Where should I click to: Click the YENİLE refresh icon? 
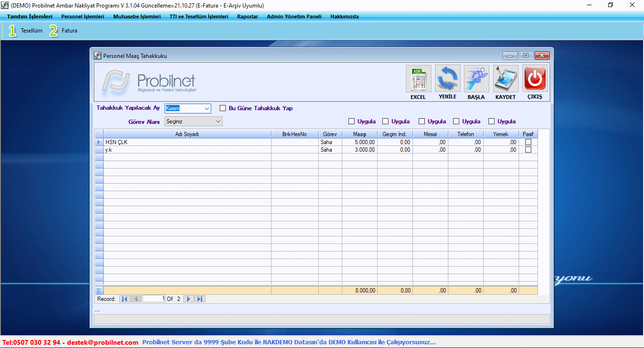(x=447, y=79)
